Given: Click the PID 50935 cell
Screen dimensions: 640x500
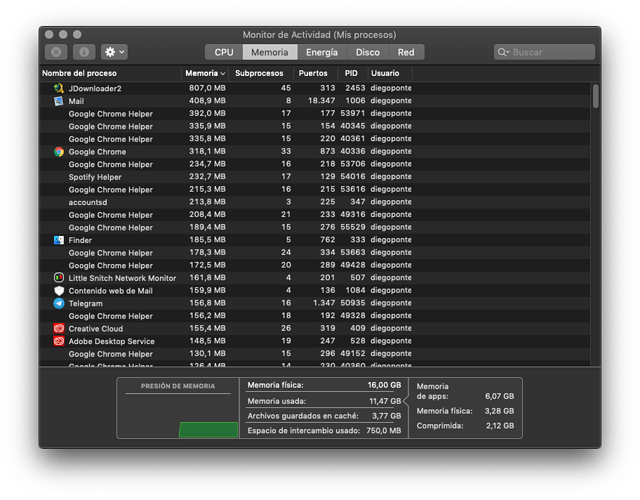Looking at the screenshot, I should [x=353, y=303].
